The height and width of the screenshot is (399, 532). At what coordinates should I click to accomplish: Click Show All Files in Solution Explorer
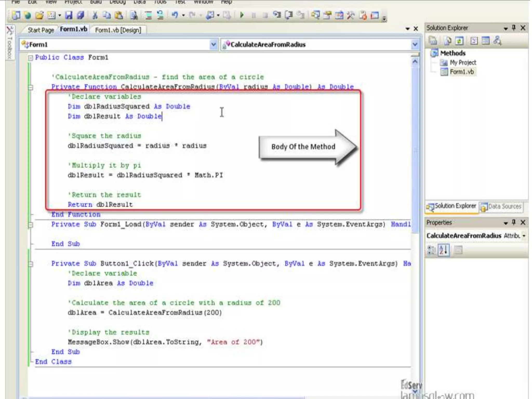click(447, 41)
